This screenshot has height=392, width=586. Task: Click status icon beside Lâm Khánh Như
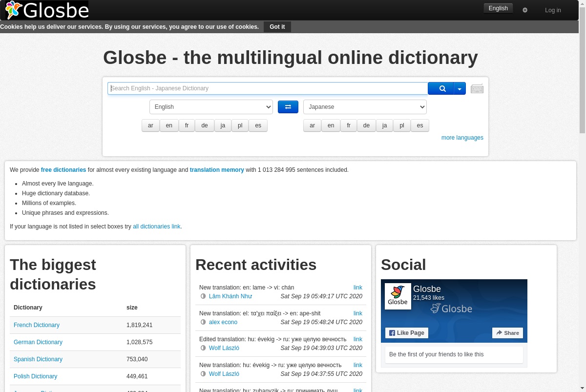[203, 296]
